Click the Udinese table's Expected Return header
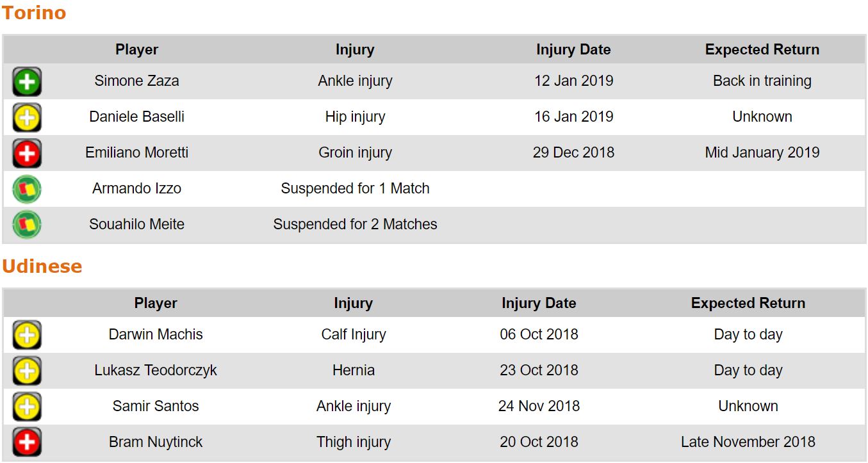The height and width of the screenshot is (463, 868). (748, 304)
